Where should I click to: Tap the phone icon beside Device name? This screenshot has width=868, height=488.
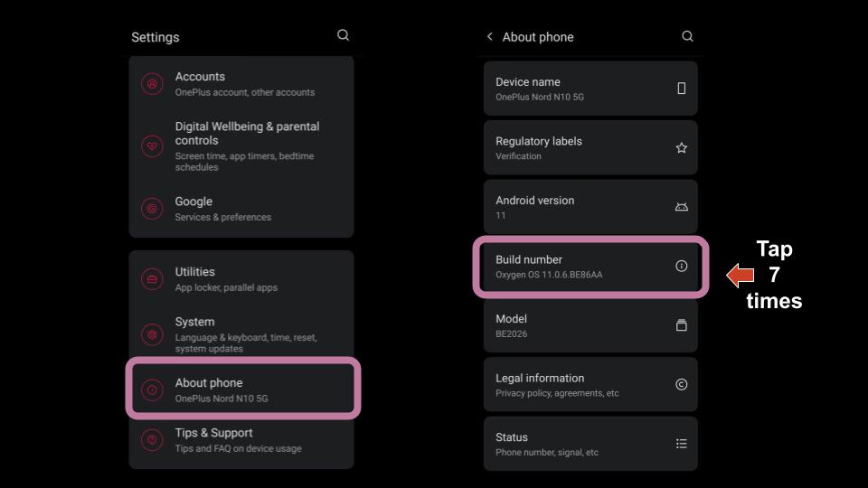tap(682, 89)
